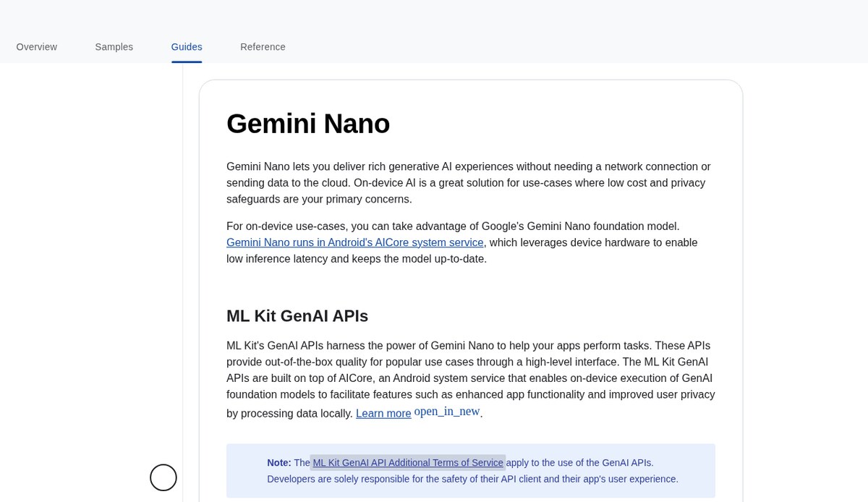The image size is (868, 502).
Task: Switch to the Samples tab
Action: 114,47
